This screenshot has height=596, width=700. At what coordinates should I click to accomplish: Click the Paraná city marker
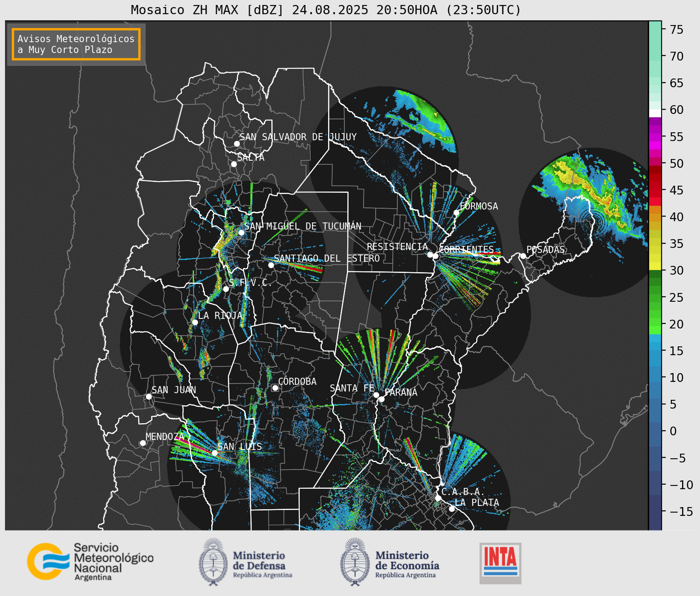pyautogui.click(x=382, y=399)
